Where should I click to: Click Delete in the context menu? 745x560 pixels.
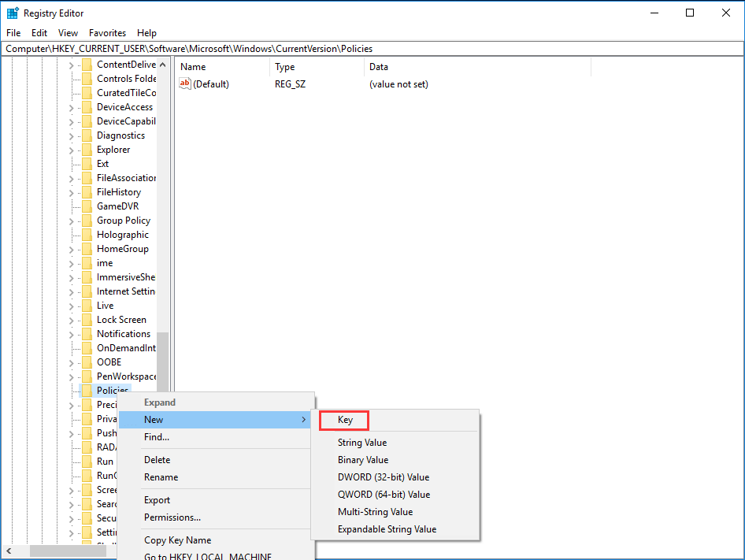click(x=215, y=460)
